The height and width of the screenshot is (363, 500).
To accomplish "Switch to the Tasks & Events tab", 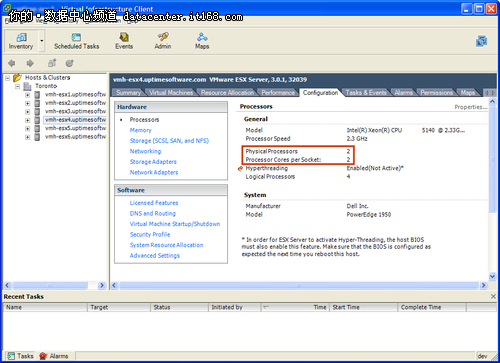I will click(366, 93).
